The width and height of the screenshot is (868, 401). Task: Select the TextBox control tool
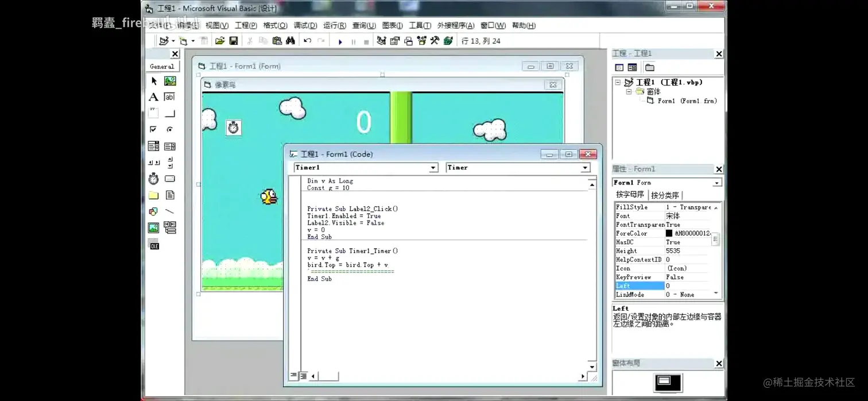tap(170, 97)
